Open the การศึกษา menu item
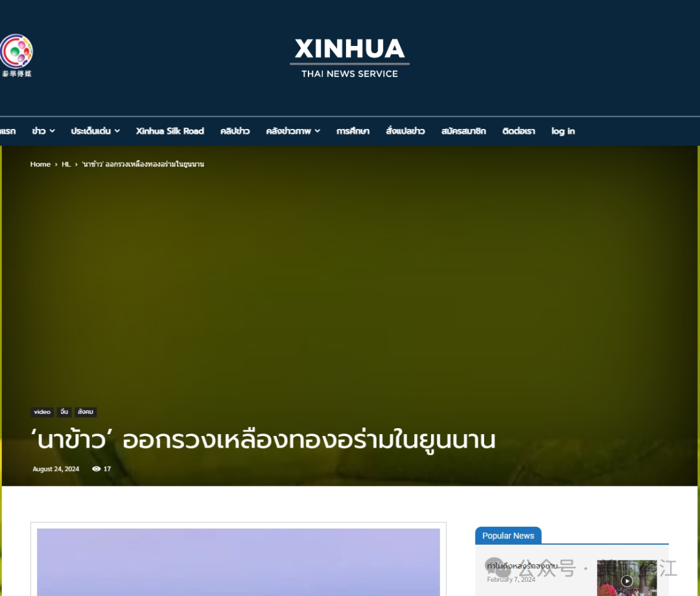Screen dimensions: 700x596 [x=353, y=131]
